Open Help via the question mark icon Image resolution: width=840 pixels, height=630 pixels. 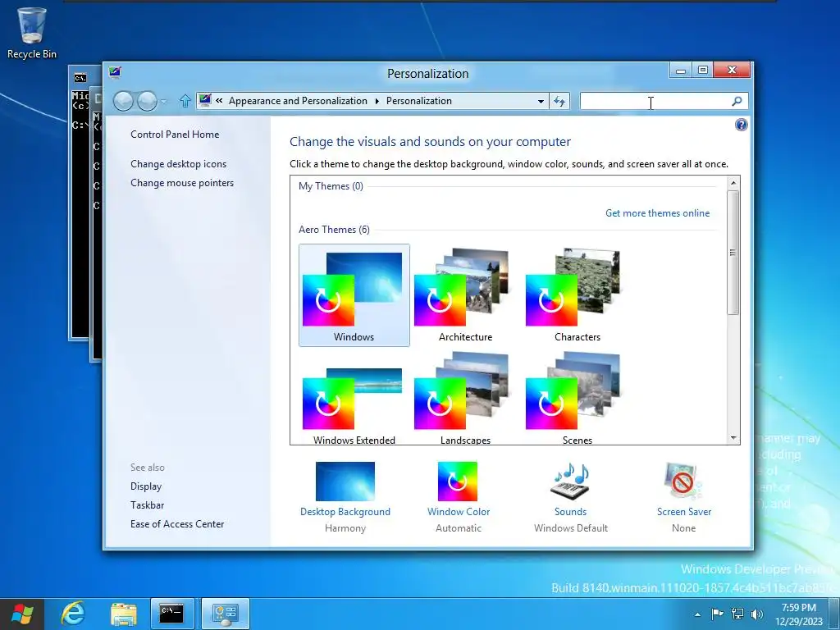click(x=741, y=125)
